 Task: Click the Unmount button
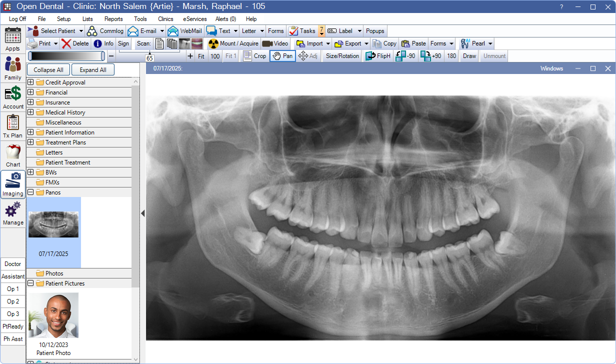click(493, 56)
